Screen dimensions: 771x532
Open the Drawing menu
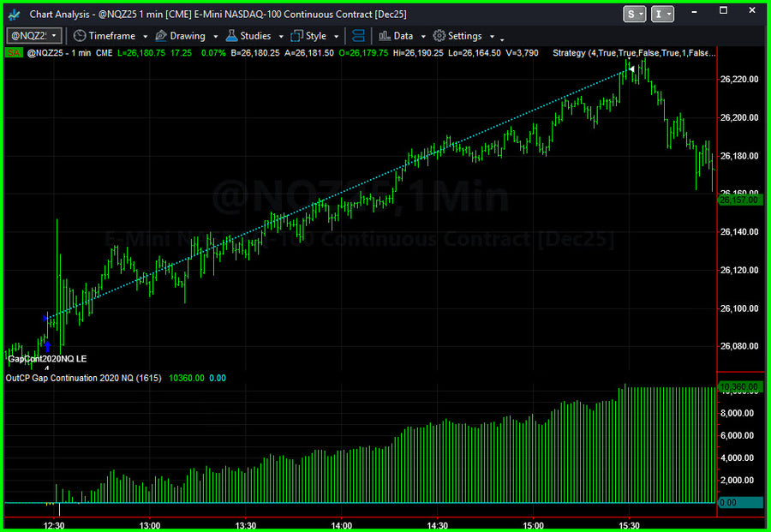[x=188, y=36]
